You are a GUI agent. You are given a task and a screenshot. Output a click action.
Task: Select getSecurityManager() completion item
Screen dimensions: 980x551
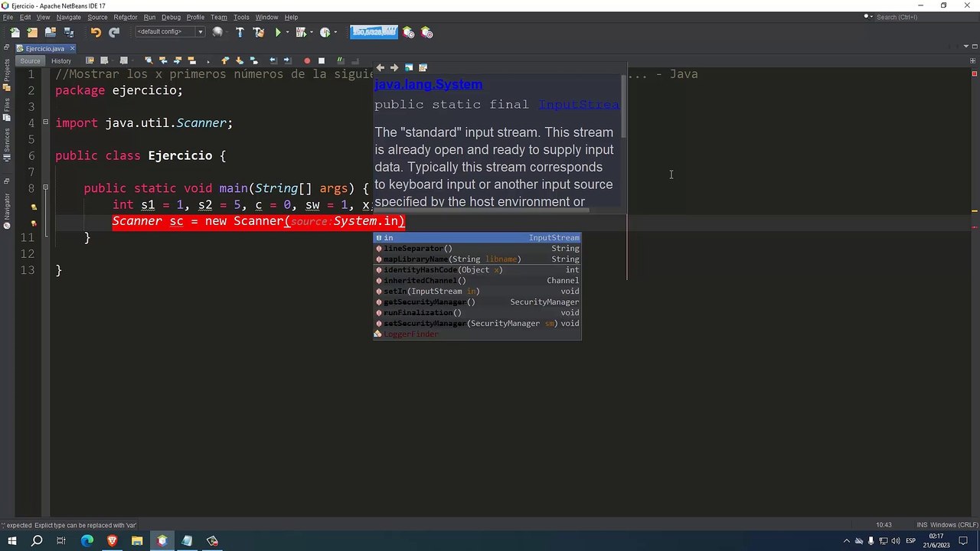coord(477,302)
